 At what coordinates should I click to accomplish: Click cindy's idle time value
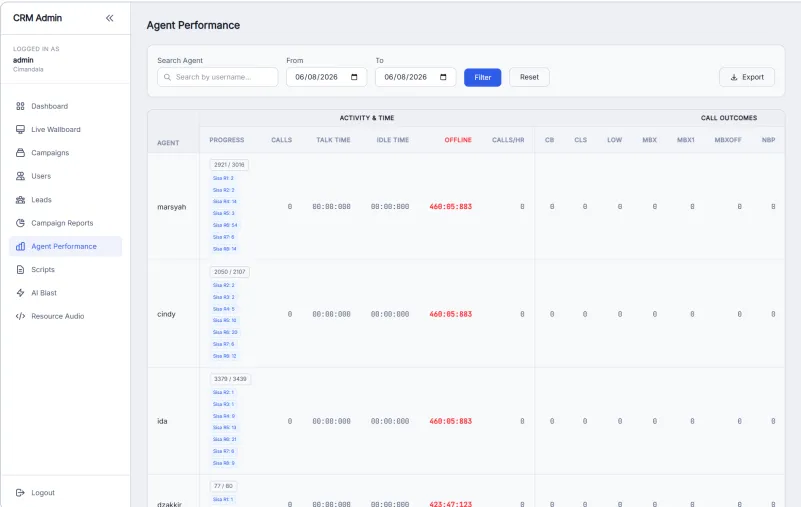pyautogui.click(x=390, y=314)
